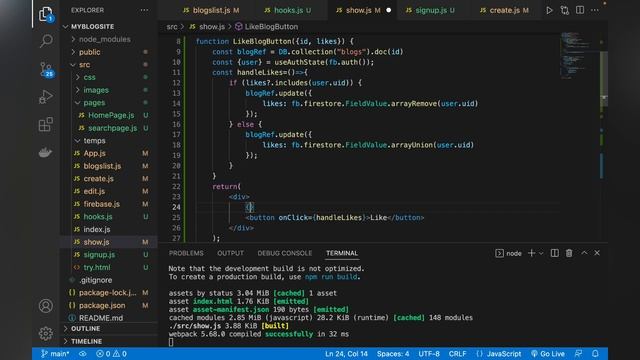This screenshot has height=360, width=640.
Task: Run the file with play icon
Action: pyautogui.click(x=549, y=10)
